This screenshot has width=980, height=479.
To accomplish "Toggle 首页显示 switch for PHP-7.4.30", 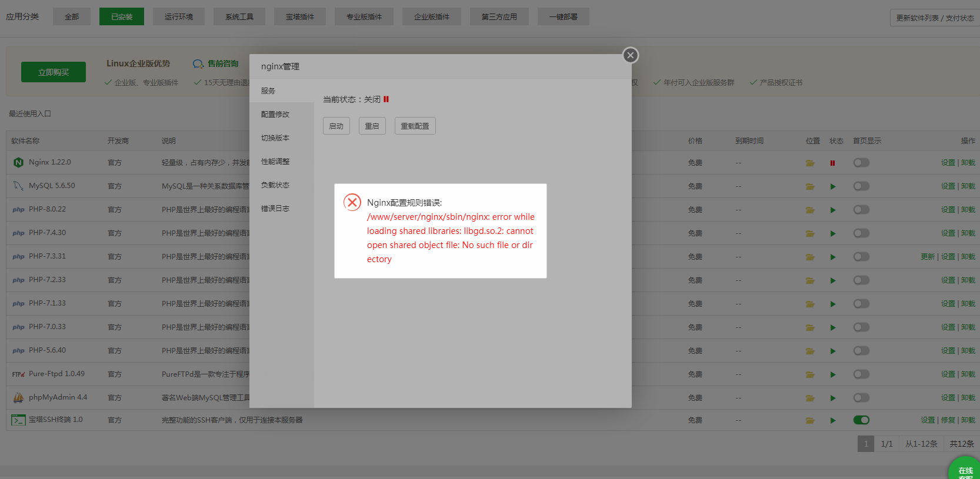I will [861, 233].
